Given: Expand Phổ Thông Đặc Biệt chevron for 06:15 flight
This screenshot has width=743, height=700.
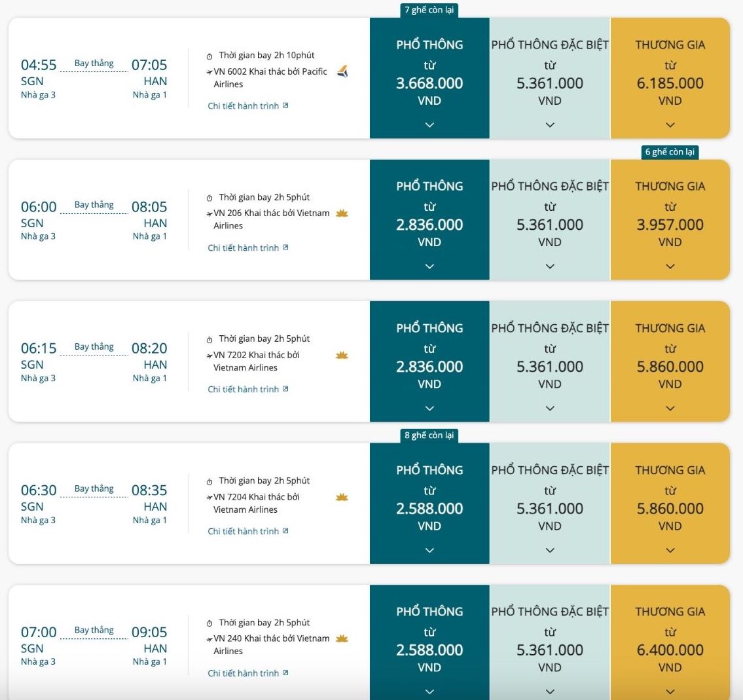Looking at the screenshot, I should pos(550,408).
